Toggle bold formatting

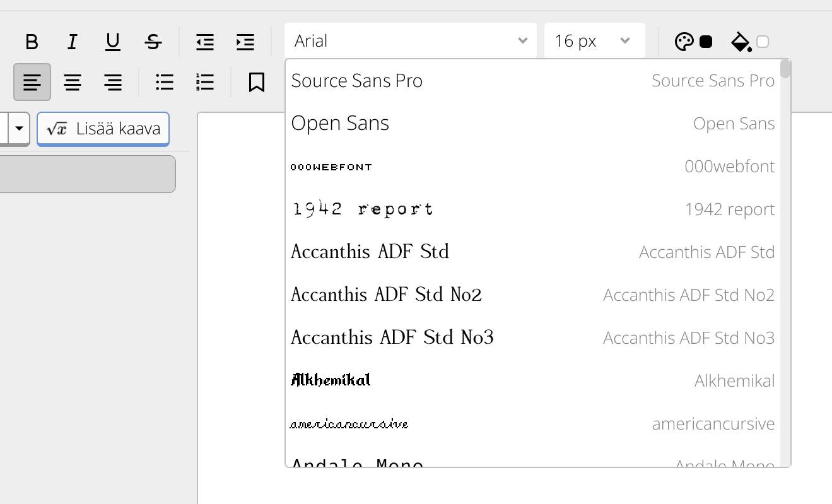click(x=32, y=42)
